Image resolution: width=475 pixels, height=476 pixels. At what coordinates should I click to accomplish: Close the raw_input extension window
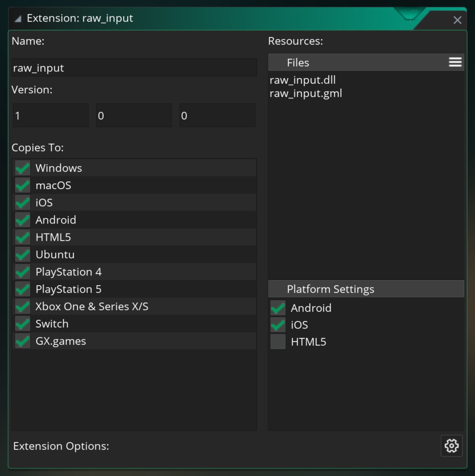(457, 20)
